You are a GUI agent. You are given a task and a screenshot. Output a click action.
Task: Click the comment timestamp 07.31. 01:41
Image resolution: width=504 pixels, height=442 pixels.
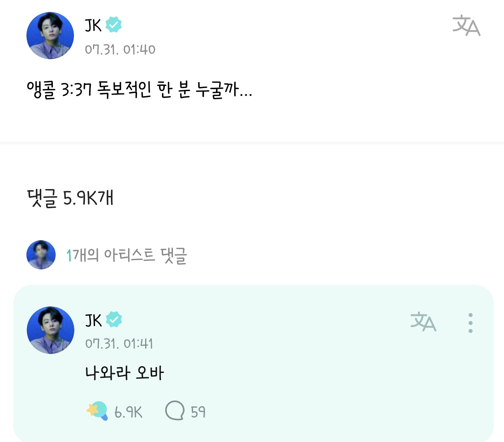[119, 344]
